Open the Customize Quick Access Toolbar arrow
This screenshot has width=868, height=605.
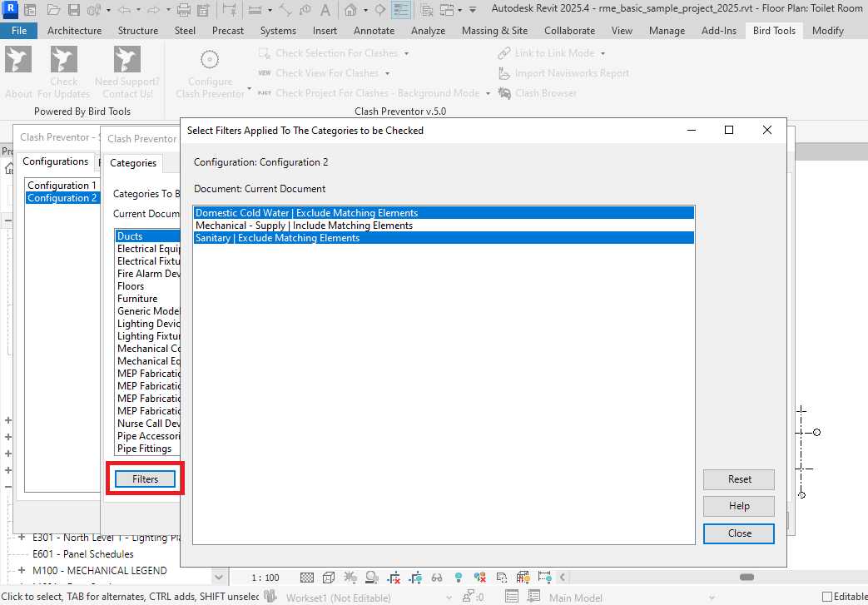click(472, 9)
